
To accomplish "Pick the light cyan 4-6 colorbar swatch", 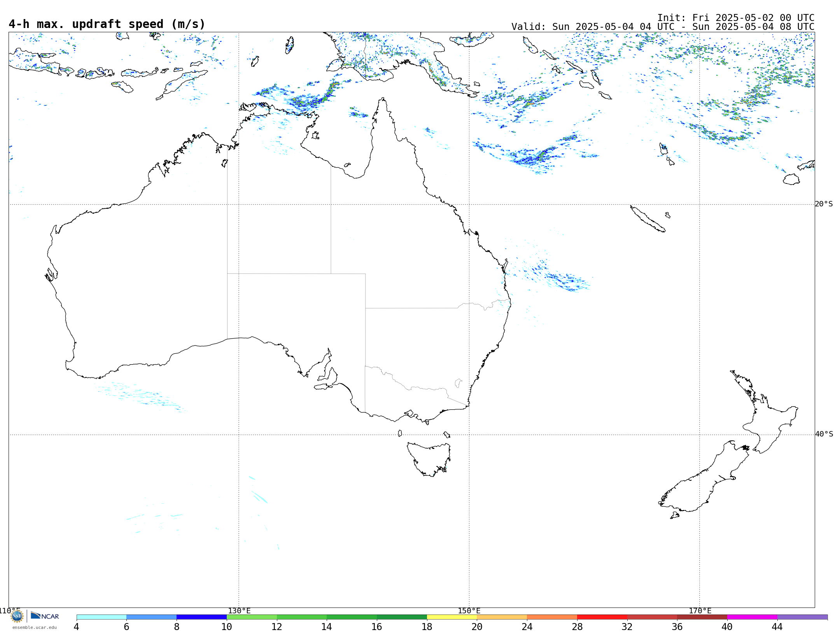I will tap(101, 617).
